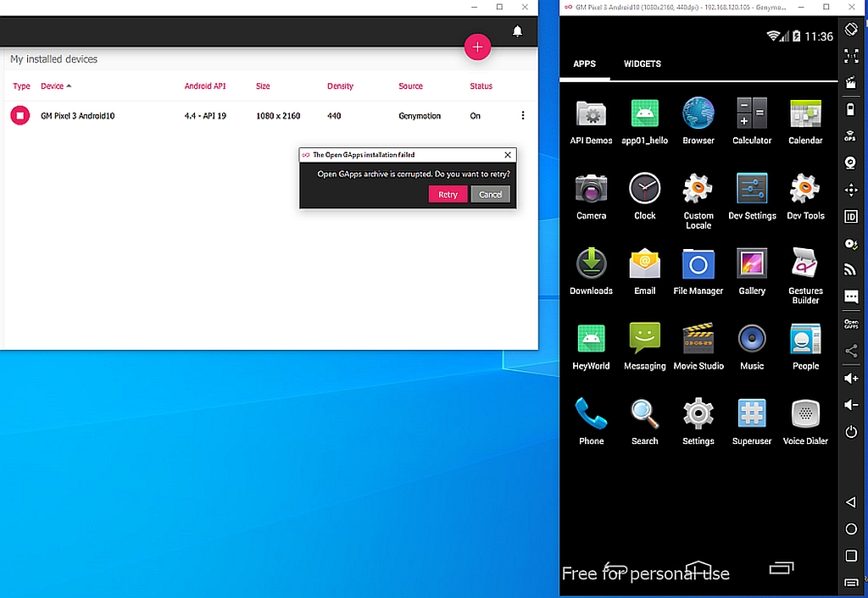Screen dimensions: 868x598
Task: Click Retry in the GApps failure dialog
Action: [x=448, y=194]
